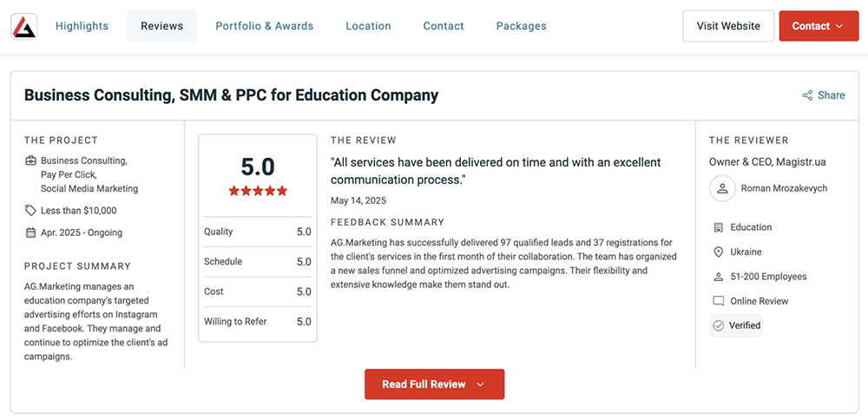Switch to the Highlights tab
868x419 pixels.
82,26
